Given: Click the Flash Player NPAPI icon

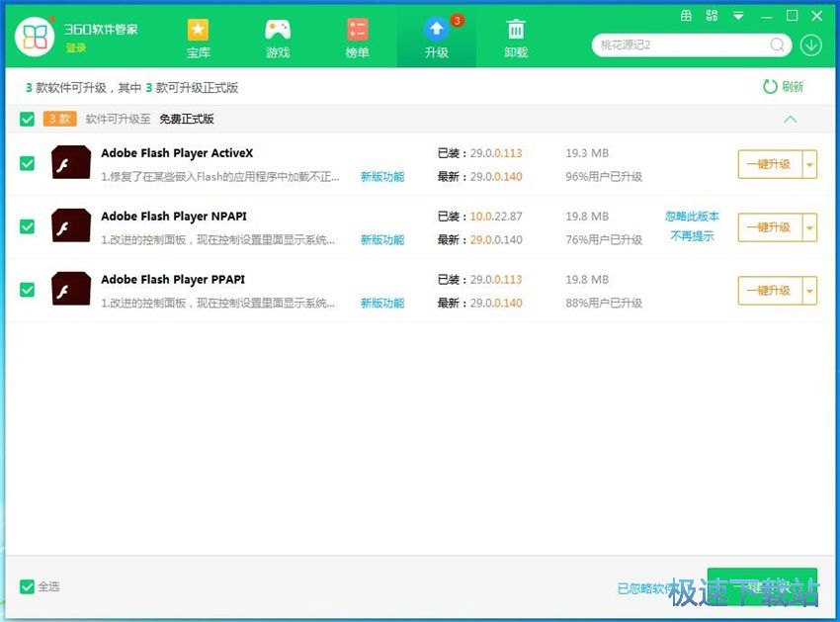Looking at the screenshot, I should (x=71, y=225).
